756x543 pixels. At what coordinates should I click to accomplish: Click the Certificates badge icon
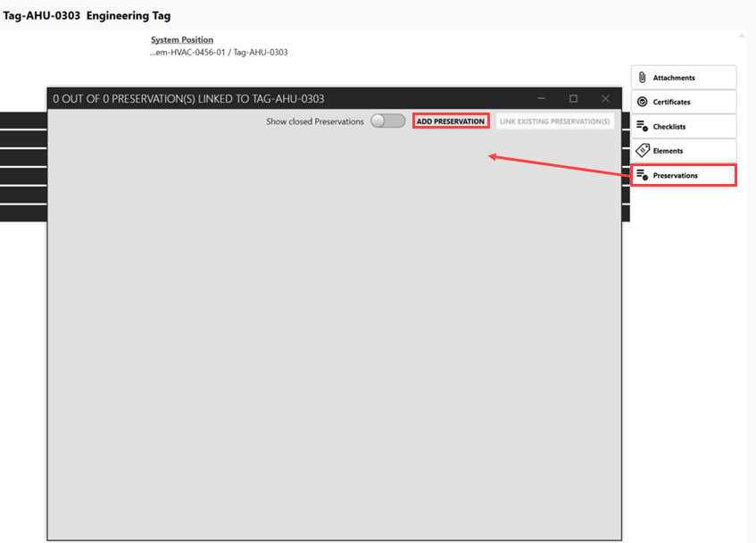(x=643, y=101)
